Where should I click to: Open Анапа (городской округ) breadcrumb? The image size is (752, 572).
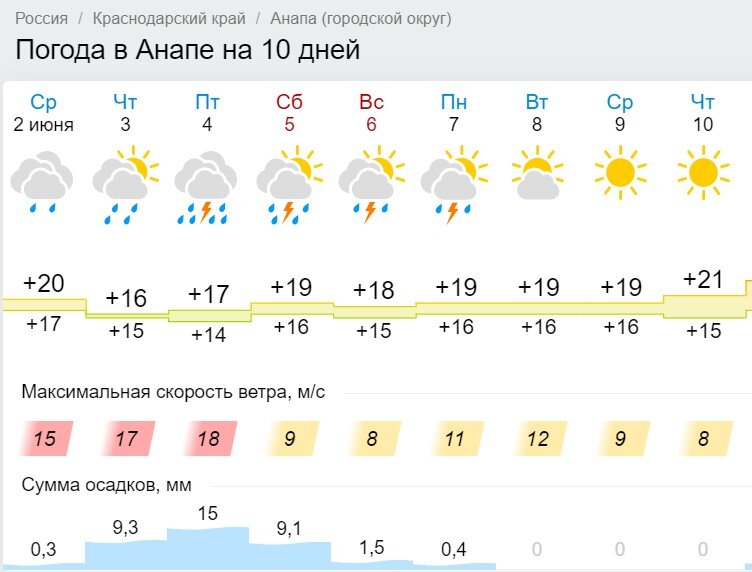[x=361, y=18]
